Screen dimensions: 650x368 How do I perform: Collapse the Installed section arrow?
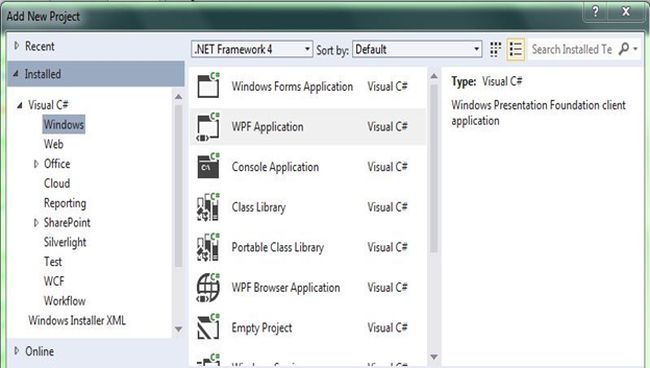click(16, 74)
